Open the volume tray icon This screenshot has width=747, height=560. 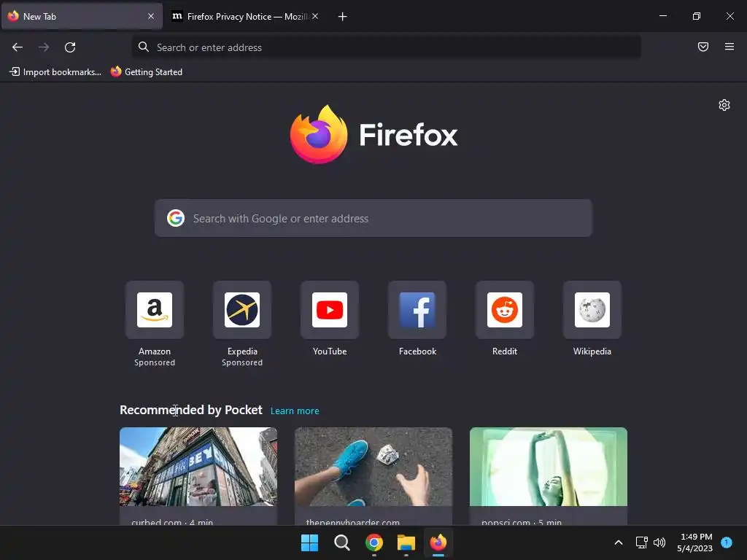(659, 542)
